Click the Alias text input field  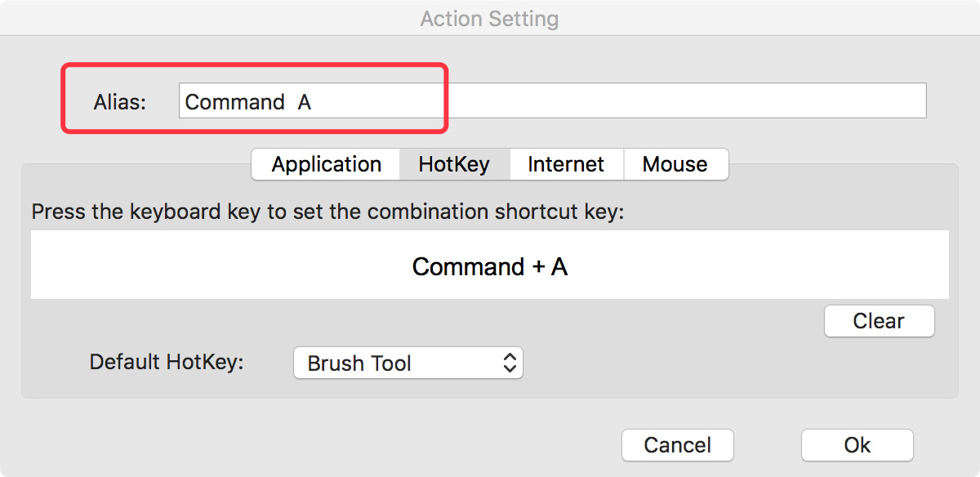tap(552, 101)
